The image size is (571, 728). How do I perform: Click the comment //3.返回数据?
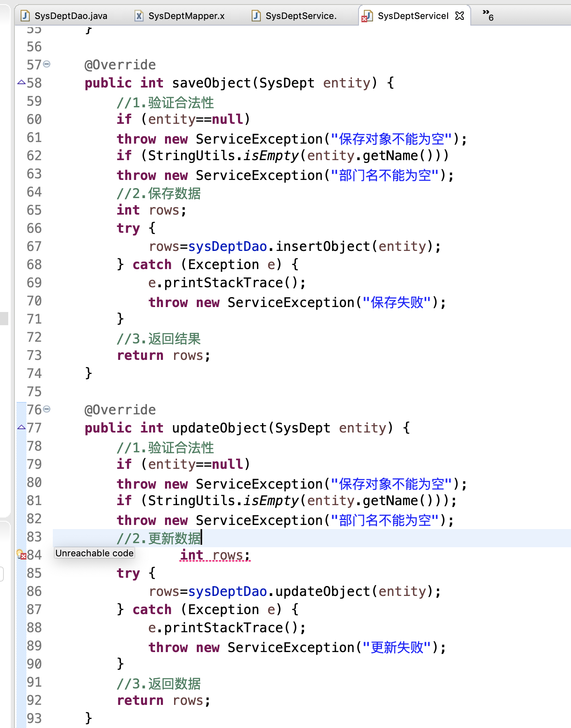click(159, 684)
